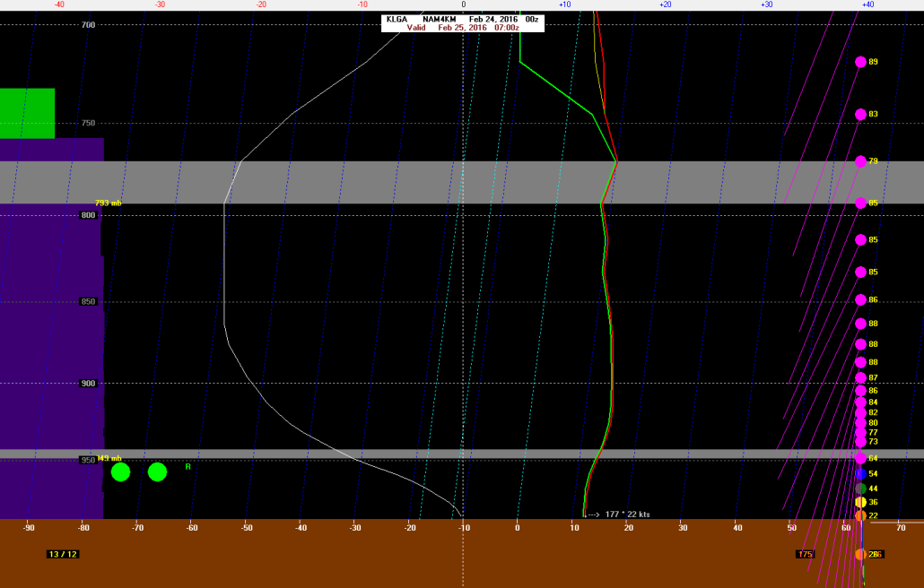Click the 850 mb pressure line label

[x=88, y=302]
